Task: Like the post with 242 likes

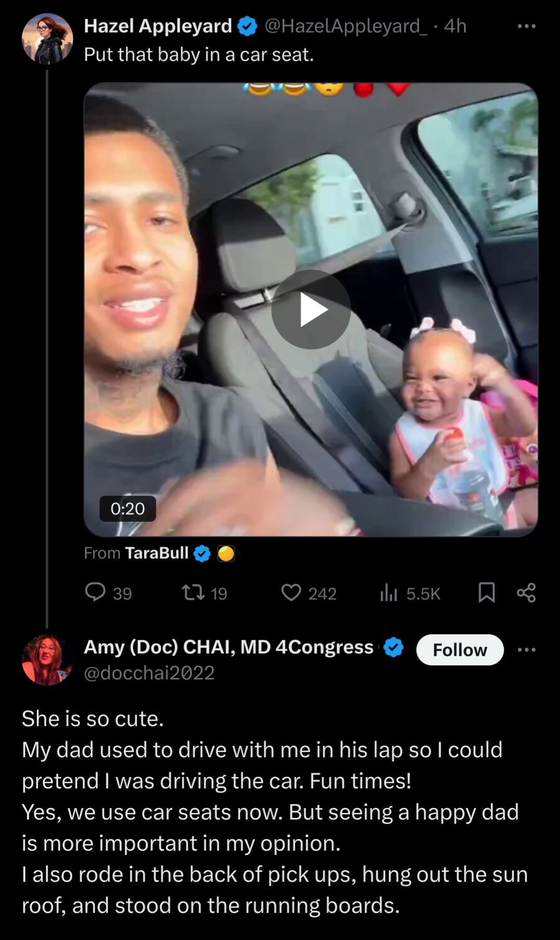Action: 309,593
